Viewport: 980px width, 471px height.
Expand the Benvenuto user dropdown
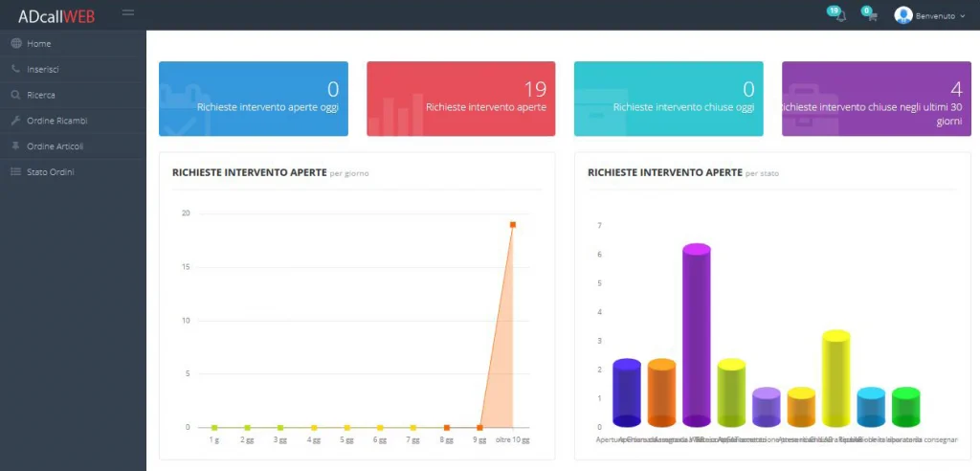(x=940, y=16)
